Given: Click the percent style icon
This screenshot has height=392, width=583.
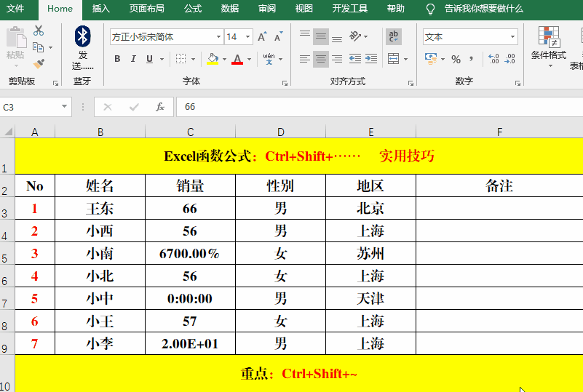Looking at the screenshot, I should point(456,59).
